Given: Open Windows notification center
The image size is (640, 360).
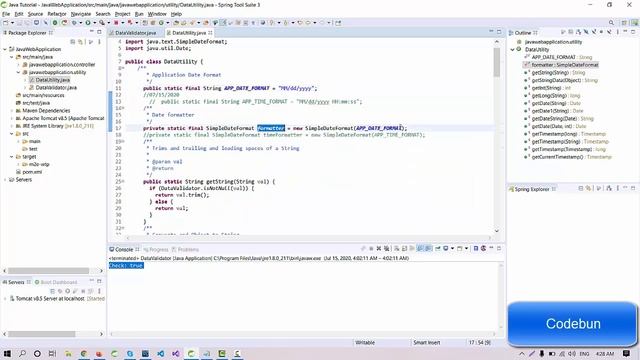Looking at the screenshot, I should pyautogui.click(x=626, y=353).
